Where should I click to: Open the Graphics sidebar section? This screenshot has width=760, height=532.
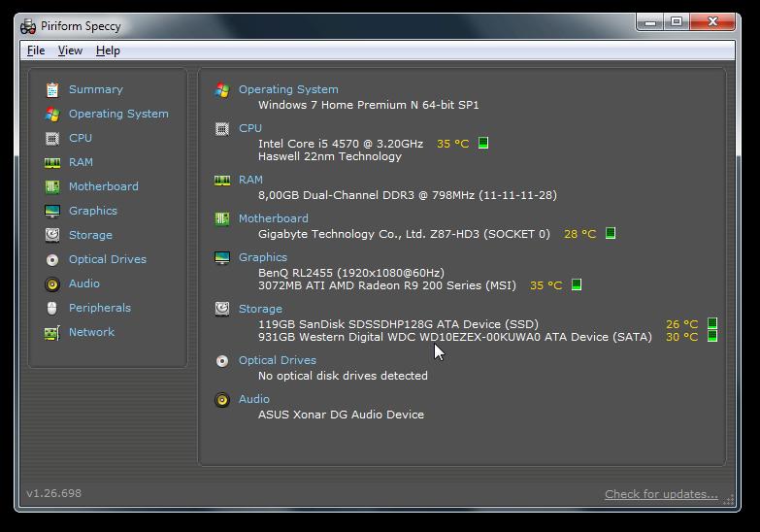tap(93, 211)
